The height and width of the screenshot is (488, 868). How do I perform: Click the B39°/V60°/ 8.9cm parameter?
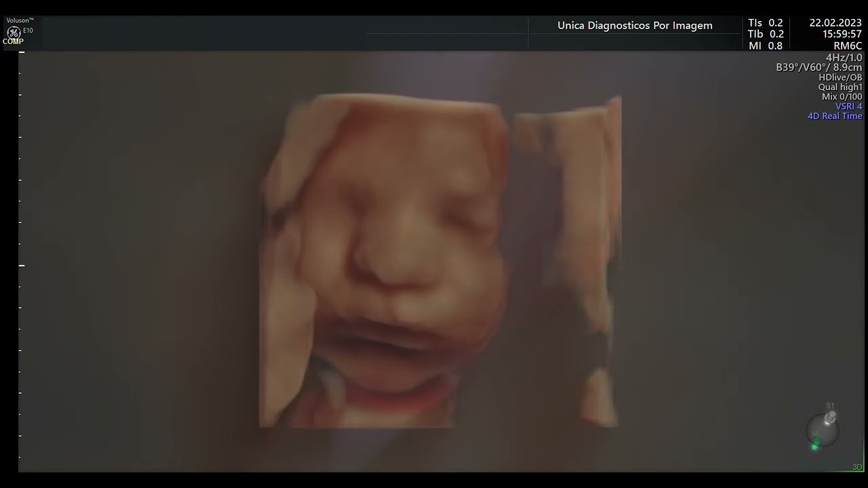[x=819, y=68]
